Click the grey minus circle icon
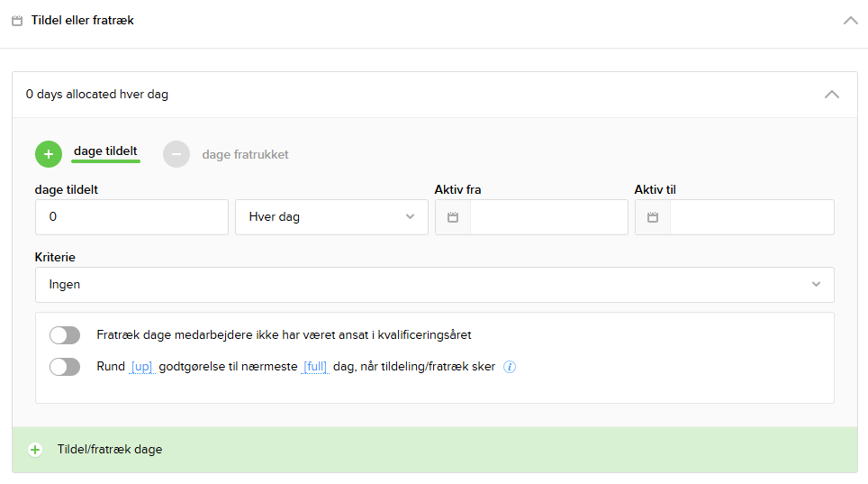868x484 pixels. click(176, 154)
